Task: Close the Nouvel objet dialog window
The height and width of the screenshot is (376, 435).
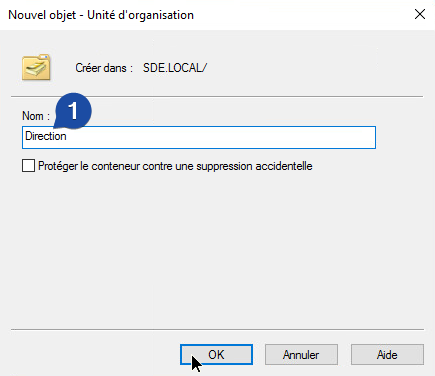Action: 420,14
